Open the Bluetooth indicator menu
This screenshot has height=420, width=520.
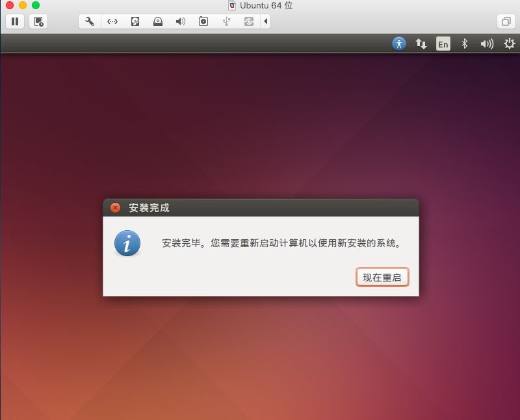coord(465,44)
